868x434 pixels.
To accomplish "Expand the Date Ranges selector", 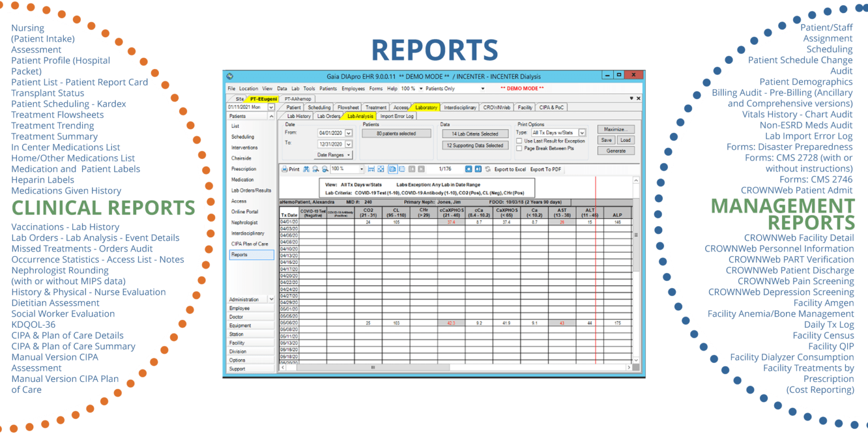I will (x=332, y=155).
